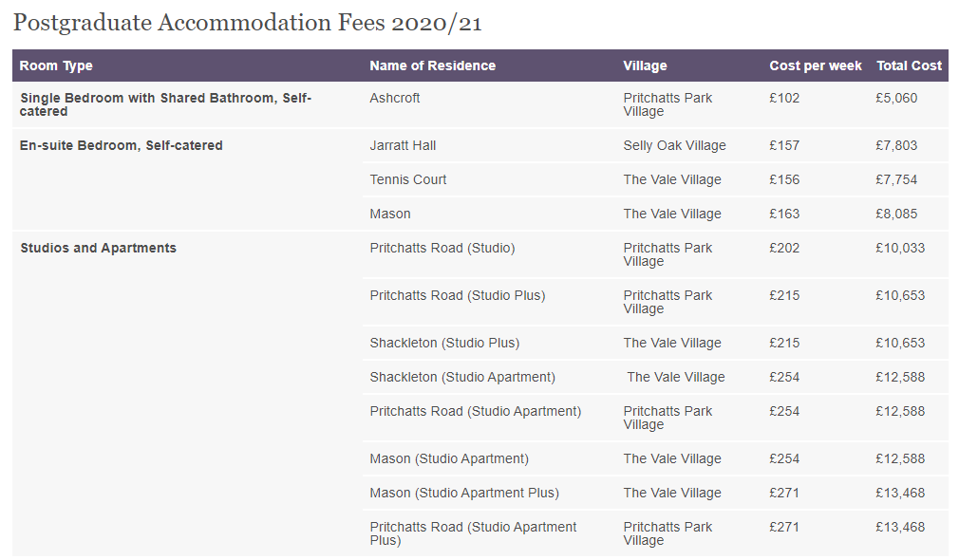This screenshot has height=560, width=959.
Task: Click the En-suite Bedroom, Self-catered label
Action: [122, 145]
